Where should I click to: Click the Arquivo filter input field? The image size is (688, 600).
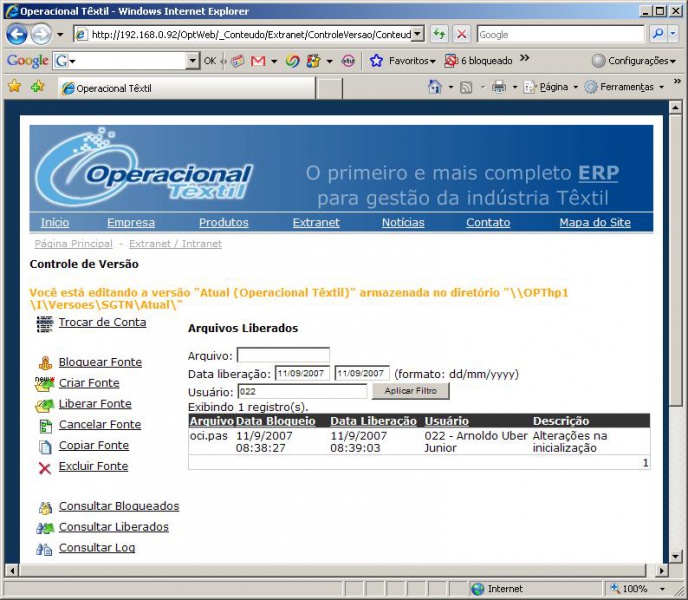[x=283, y=355]
